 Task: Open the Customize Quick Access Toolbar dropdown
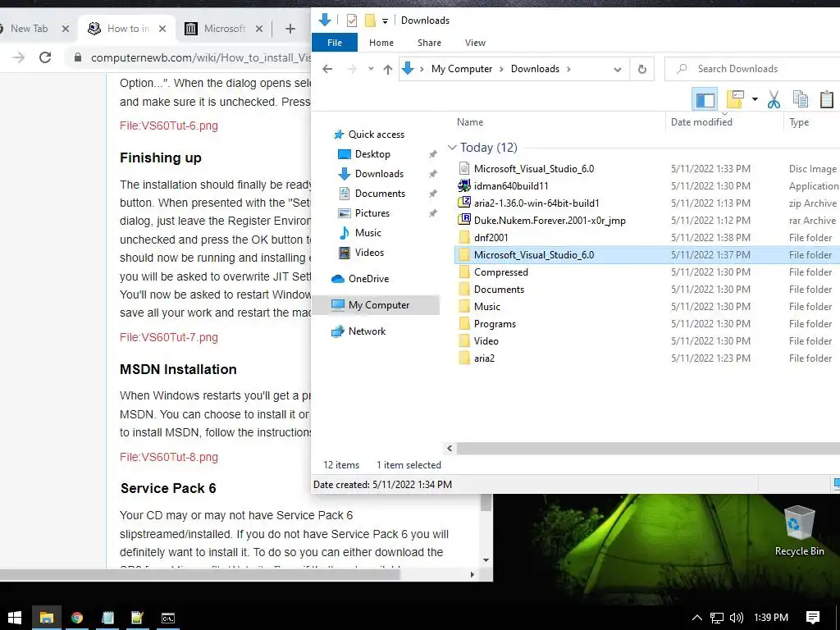[x=385, y=21]
